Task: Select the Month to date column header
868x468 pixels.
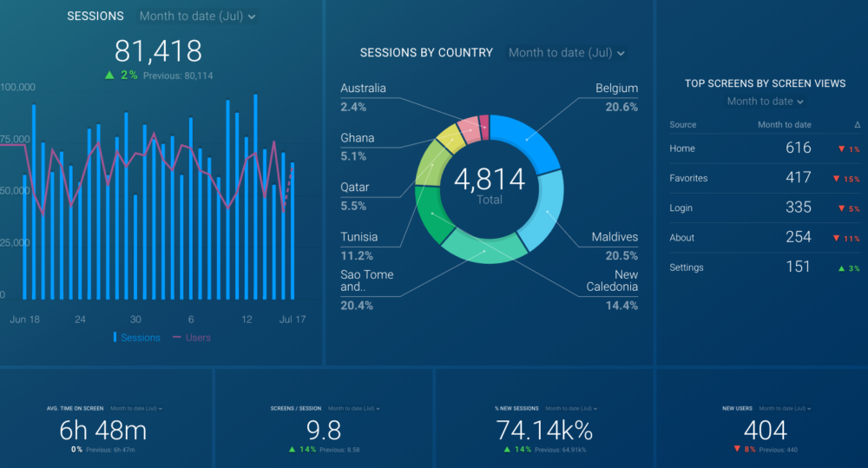Action: [784, 125]
